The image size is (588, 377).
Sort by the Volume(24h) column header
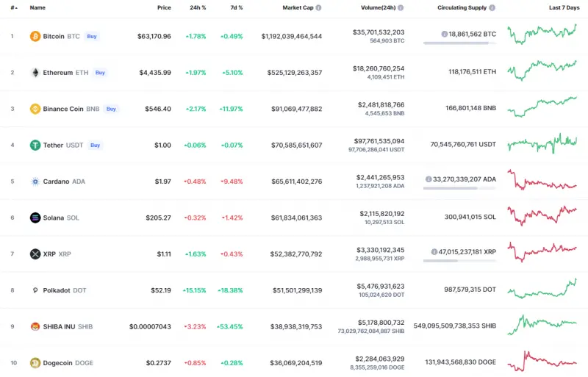coord(378,7)
